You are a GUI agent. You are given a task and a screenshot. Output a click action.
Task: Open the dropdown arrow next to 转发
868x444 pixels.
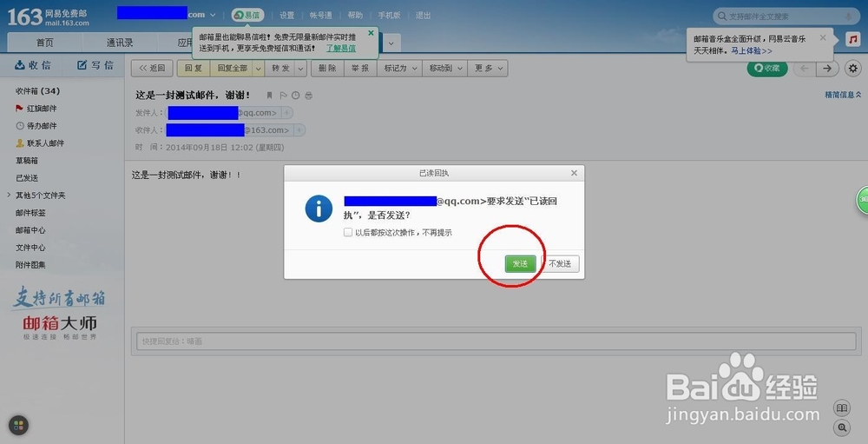coord(300,68)
